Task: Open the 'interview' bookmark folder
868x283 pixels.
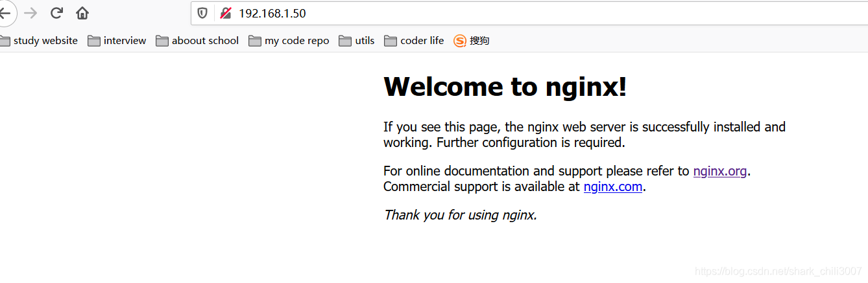Action: 117,41
